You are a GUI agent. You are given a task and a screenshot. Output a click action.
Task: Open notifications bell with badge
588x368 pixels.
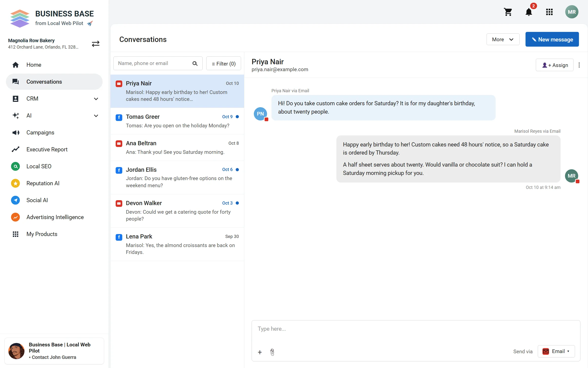coord(529,12)
